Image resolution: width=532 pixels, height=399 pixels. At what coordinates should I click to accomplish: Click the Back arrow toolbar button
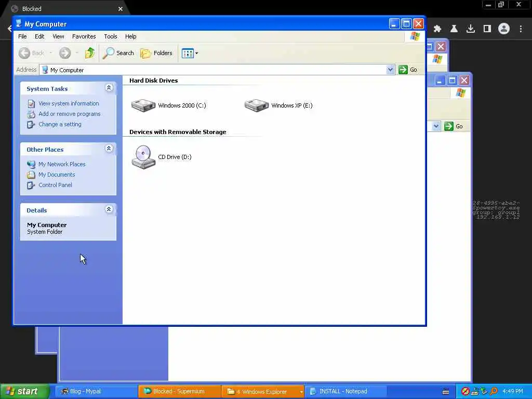click(x=24, y=53)
